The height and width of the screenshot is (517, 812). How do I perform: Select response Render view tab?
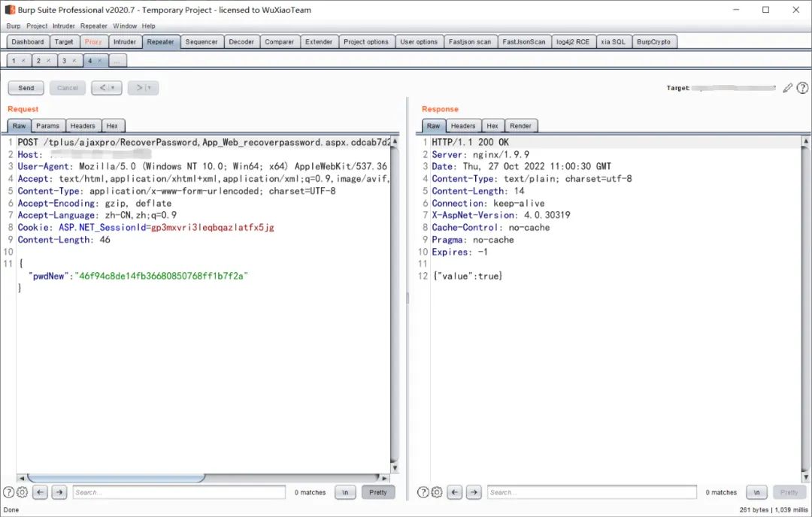520,125
